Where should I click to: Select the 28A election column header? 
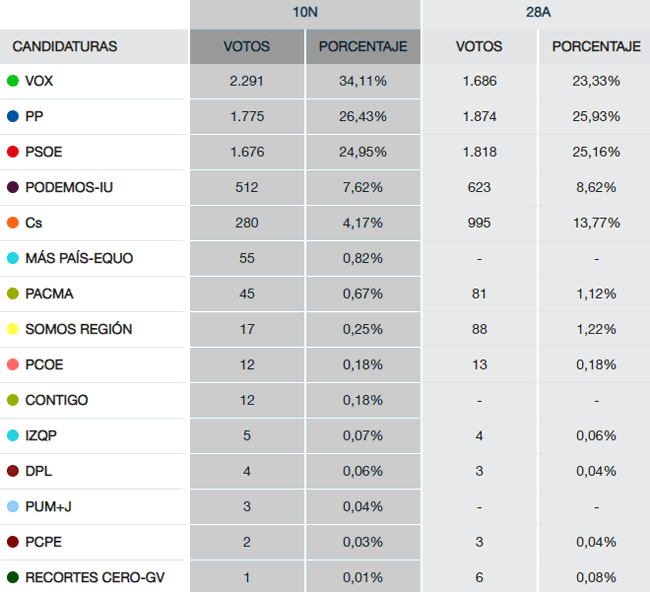click(x=536, y=14)
